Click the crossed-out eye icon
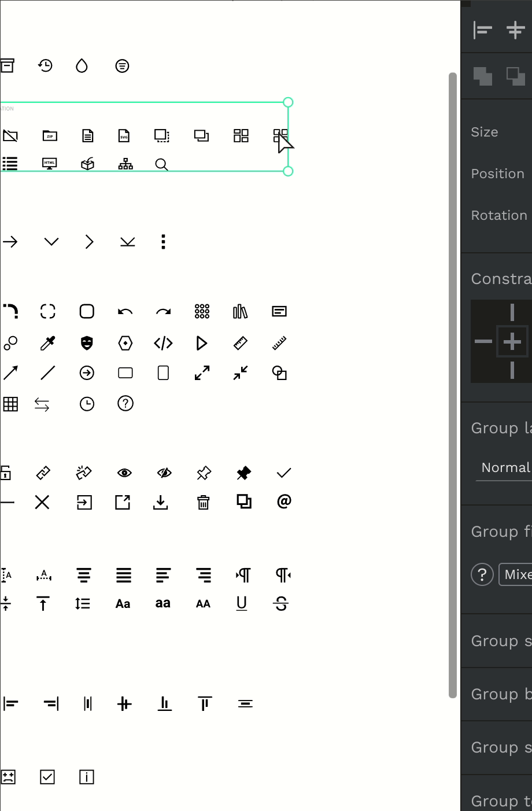The width and height of the screenshot is (532, 811). pyautogui.click(x=164, y=473)
